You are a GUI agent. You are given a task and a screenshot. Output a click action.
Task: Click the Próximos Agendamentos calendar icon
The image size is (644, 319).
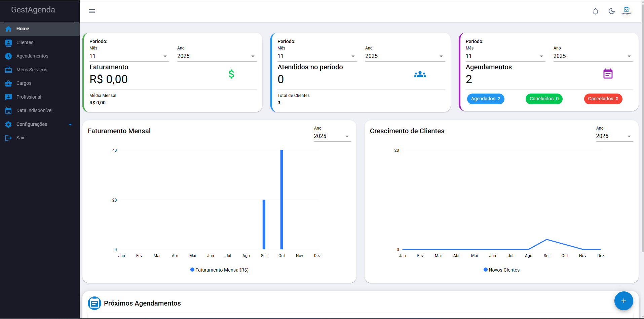pyautogui.click(x=94, y=303)
